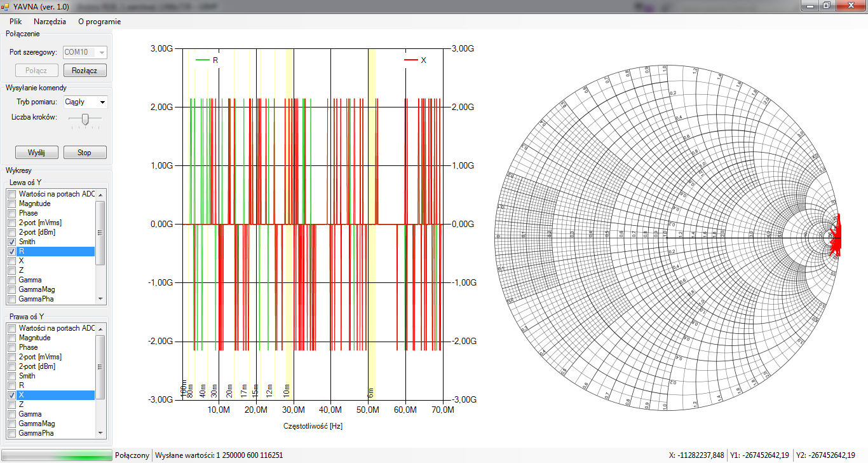The height and width of the screenshot is (463, 868).
Task: Click the green R legend marker on chart
Action: click(x=203, y=60)
